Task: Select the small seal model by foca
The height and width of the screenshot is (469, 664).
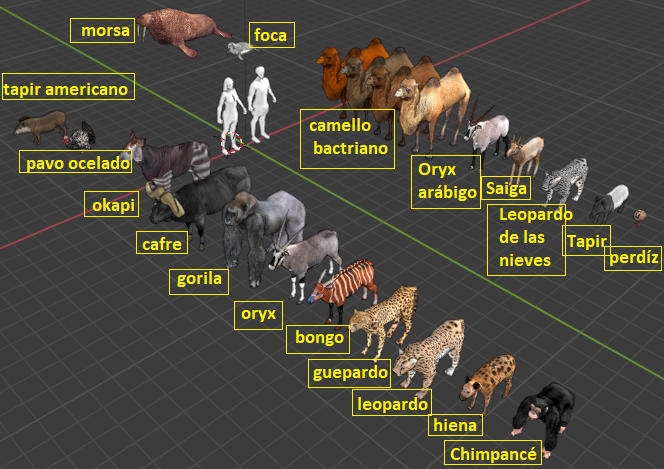Action: (x=241, y=50)
